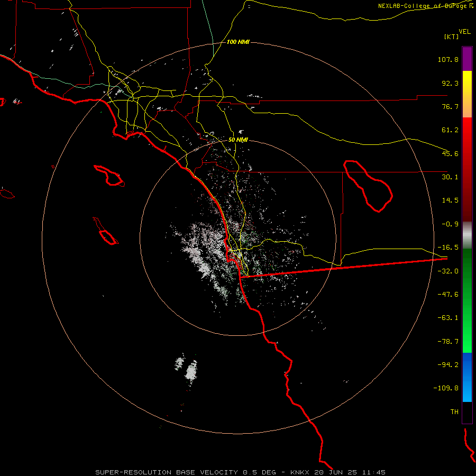Click the yellow-orange segment of velocity color bar
This screenshot has width=476, height=476.
(467, 94)
